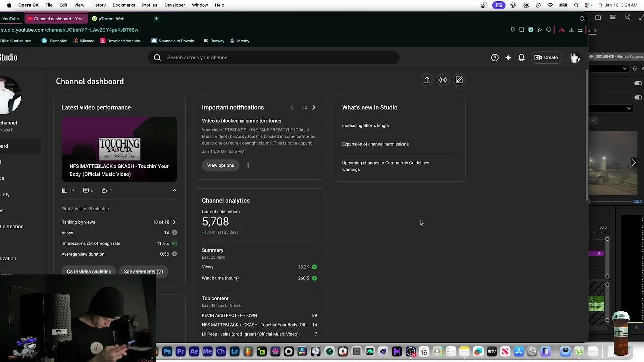Launch After Effects from the dock
This screenshot has width=644, height=362.
tap(194, 352)
